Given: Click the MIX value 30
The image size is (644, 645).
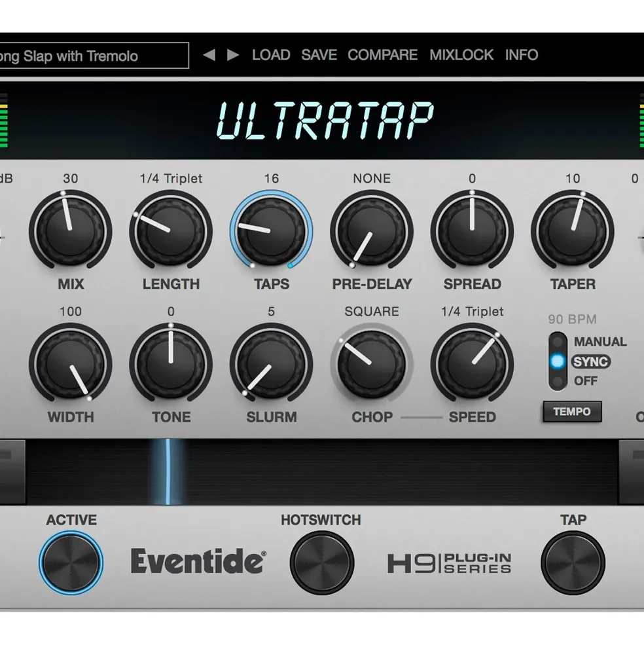Looking at the screenshot, I should (70, 179).
